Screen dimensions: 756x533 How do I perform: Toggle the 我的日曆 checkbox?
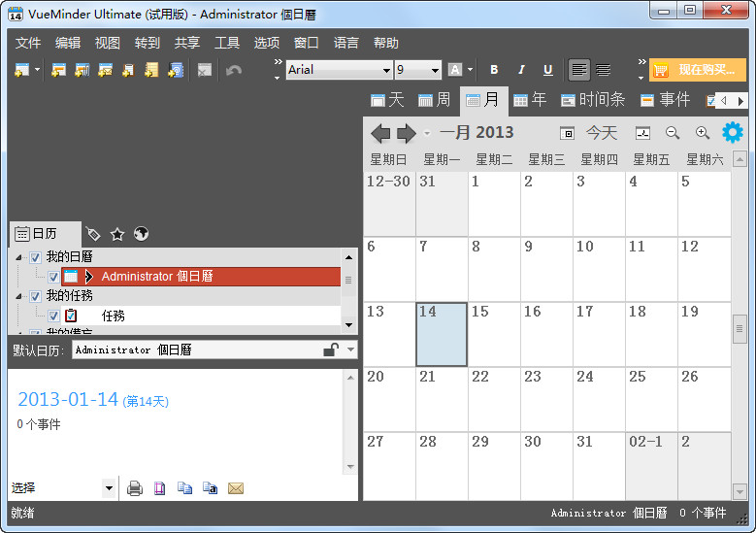pyautogui.click(x=35, y=257)
